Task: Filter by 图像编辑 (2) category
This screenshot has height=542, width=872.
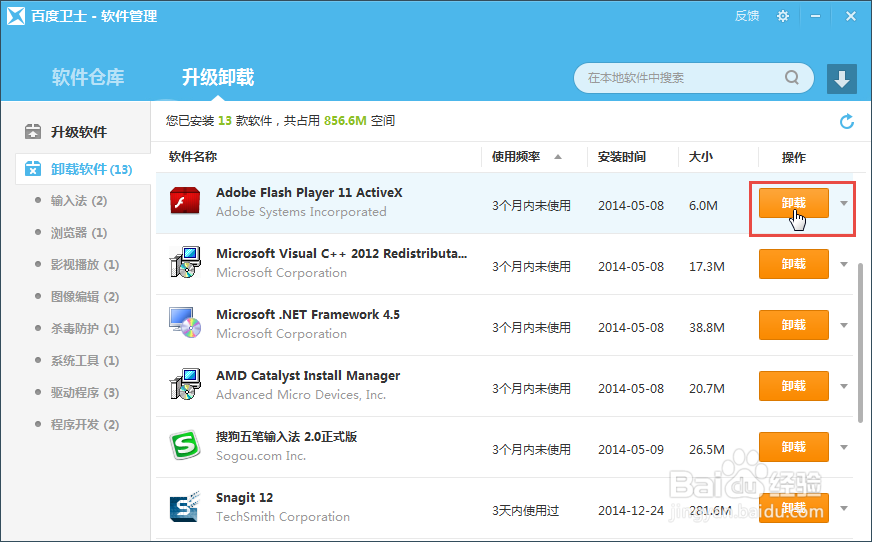Action: [85, 297]
